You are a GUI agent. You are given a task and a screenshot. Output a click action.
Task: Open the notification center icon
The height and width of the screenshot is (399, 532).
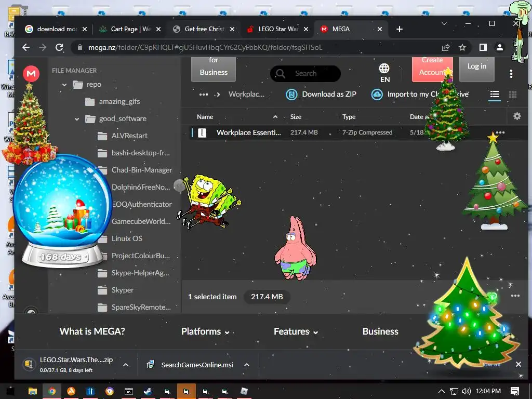(x=515, y=391)
